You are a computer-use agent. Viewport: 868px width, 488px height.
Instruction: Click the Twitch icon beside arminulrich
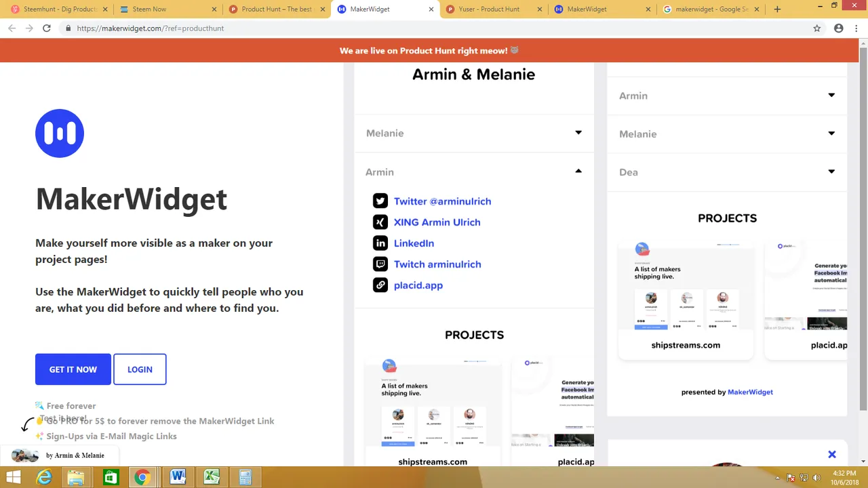tap(380, 264)
